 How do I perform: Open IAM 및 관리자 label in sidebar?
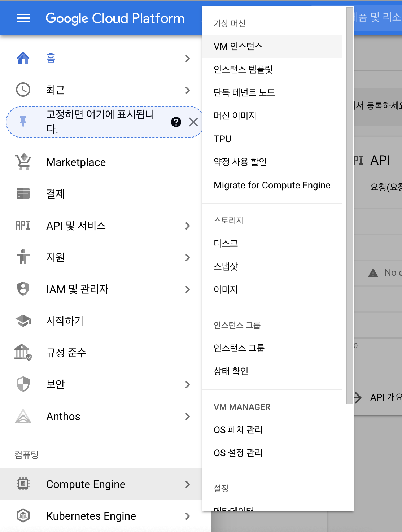[x=77, y=289]
